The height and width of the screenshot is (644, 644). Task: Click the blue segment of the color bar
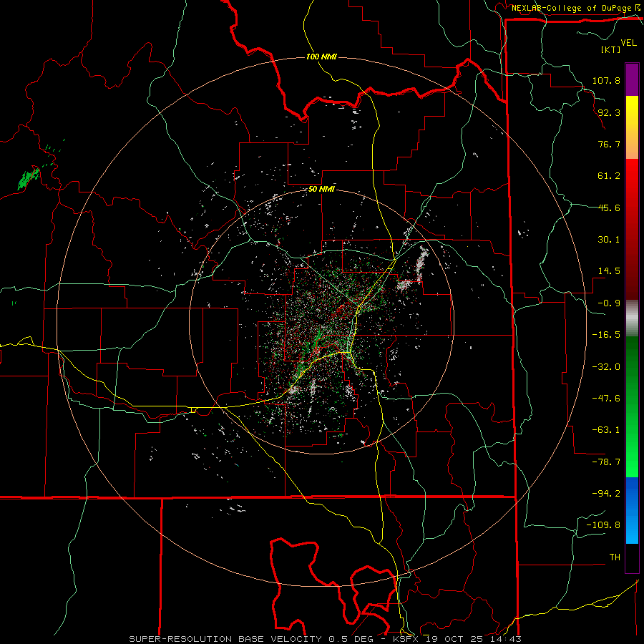click(x=632, y=510)
